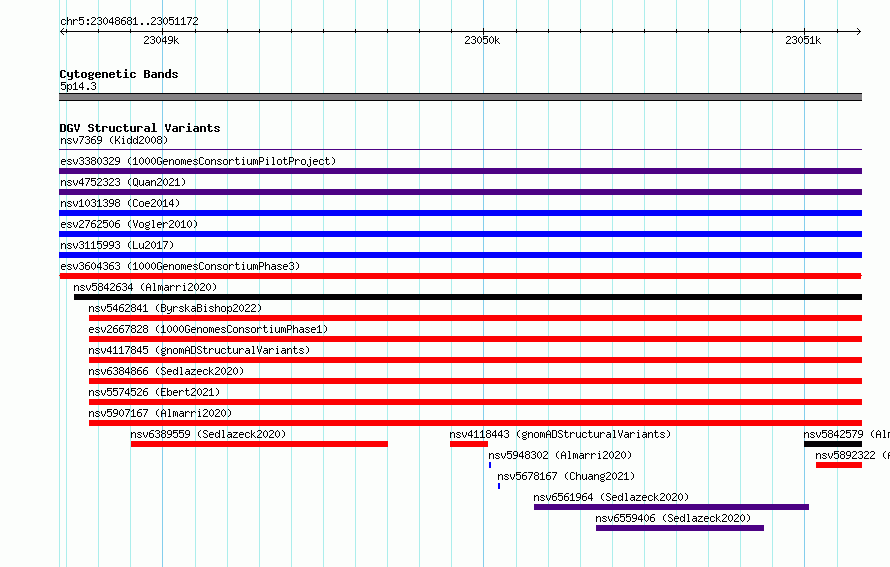Select small red bar under nsv4118443

point(469,444)
